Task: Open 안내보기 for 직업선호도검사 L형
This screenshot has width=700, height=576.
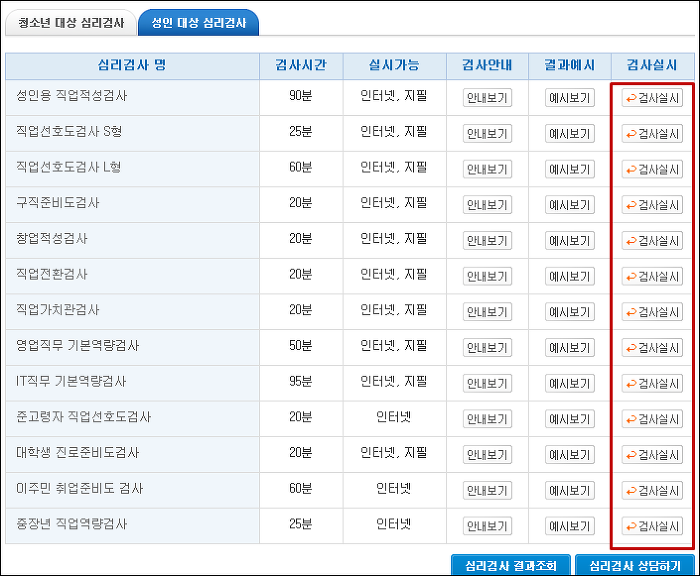Action: (x=487, y=169)
